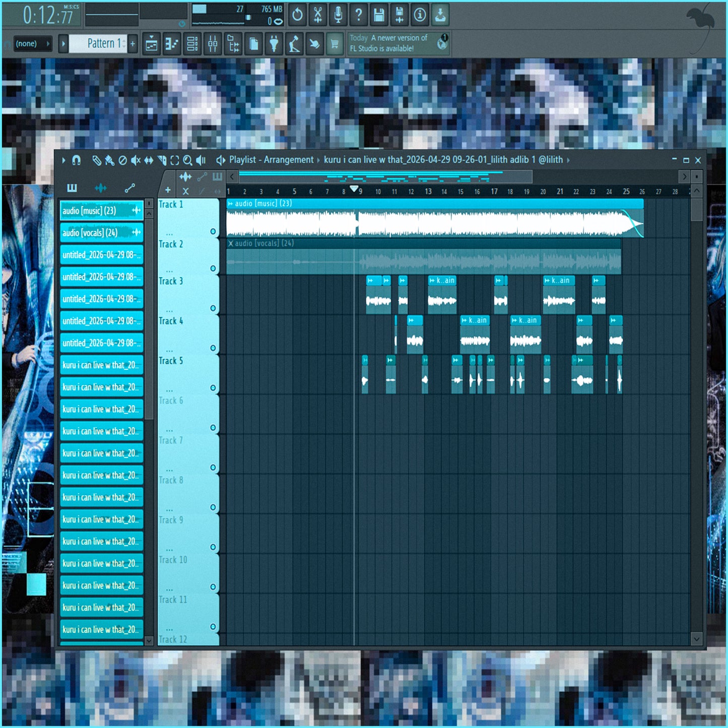Choose the Select tool in Playlist
728x728 pixels.
click(x=175, y=160)
